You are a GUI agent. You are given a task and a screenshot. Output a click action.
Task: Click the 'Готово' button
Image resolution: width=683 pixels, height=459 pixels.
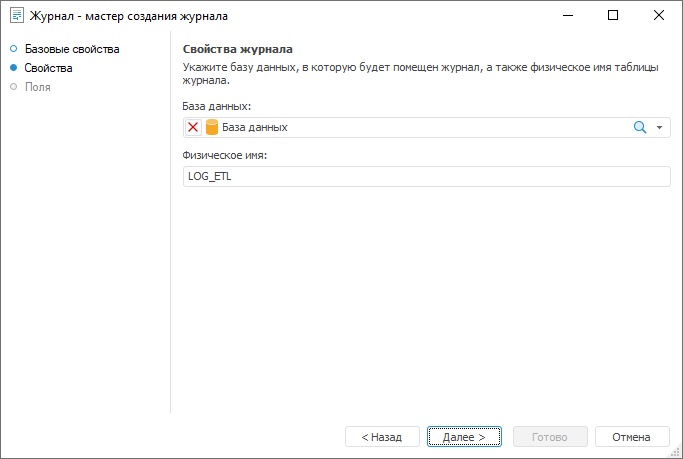(x=549, y=437)
